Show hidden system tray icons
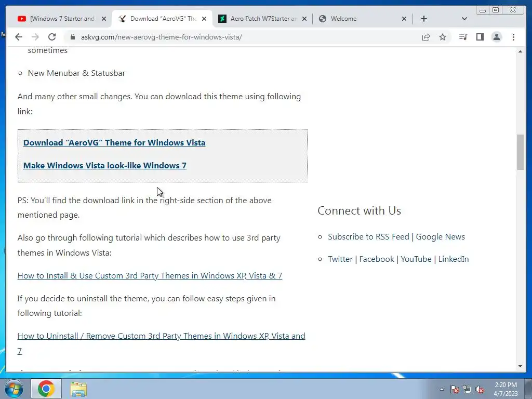The width and height of the screenshot is (532, 399). (x=442, y=389)
